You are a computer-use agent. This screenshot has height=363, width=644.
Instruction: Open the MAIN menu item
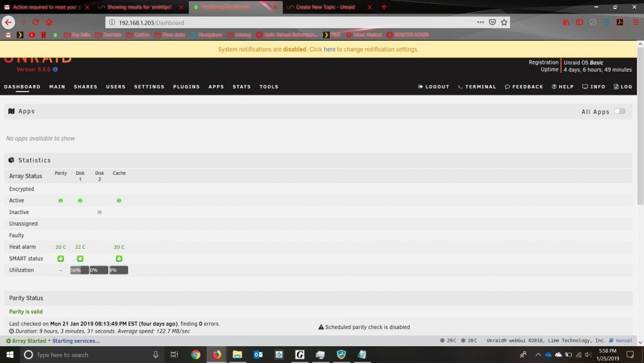point(57,87)
